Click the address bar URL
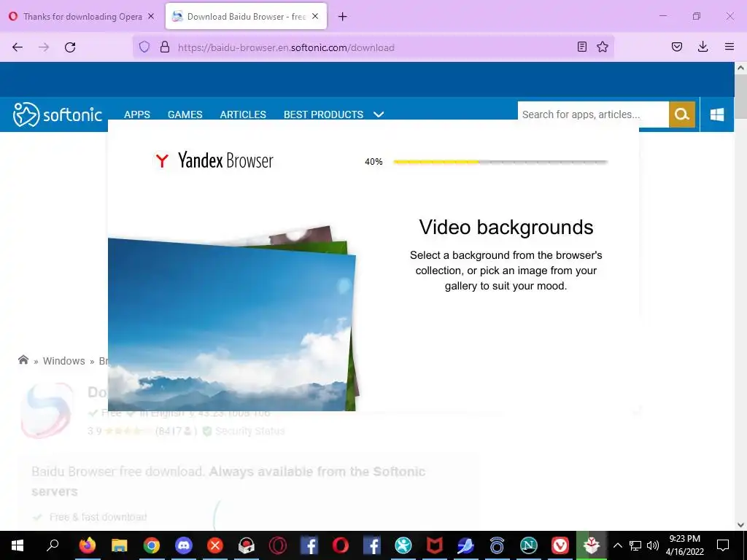This screenshot has height=560, width=747. (286, 47)
